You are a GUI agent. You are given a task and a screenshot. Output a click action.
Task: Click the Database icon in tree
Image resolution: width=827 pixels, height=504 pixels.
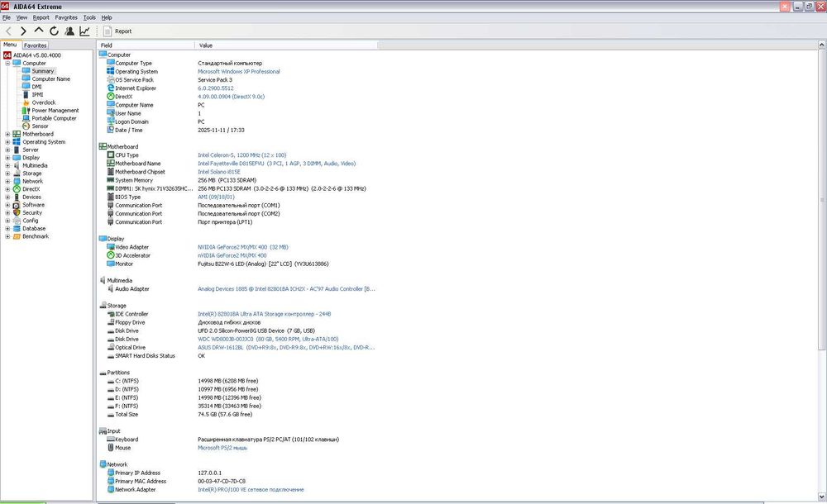point(17,229)
